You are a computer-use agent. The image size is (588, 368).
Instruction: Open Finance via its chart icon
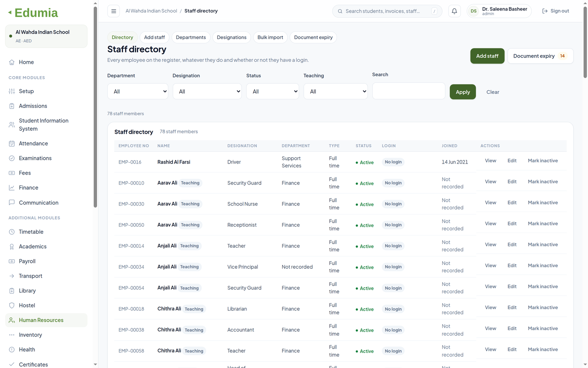click(12, 188)
